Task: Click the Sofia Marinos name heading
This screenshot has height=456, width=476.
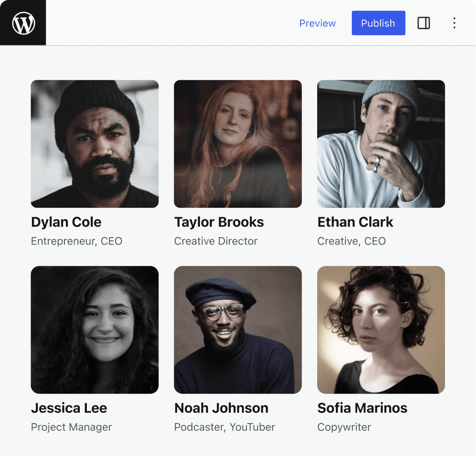Action: coord(362,408)
